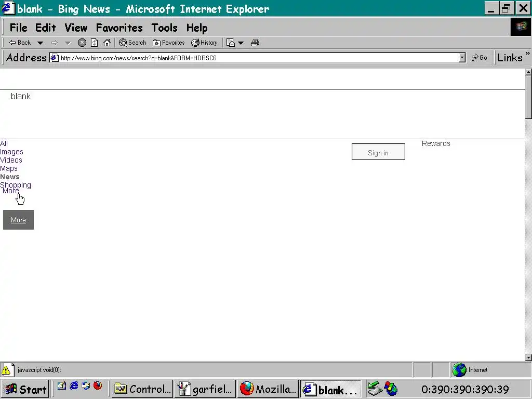Click the blank search query text

click(x=21, y=96)
